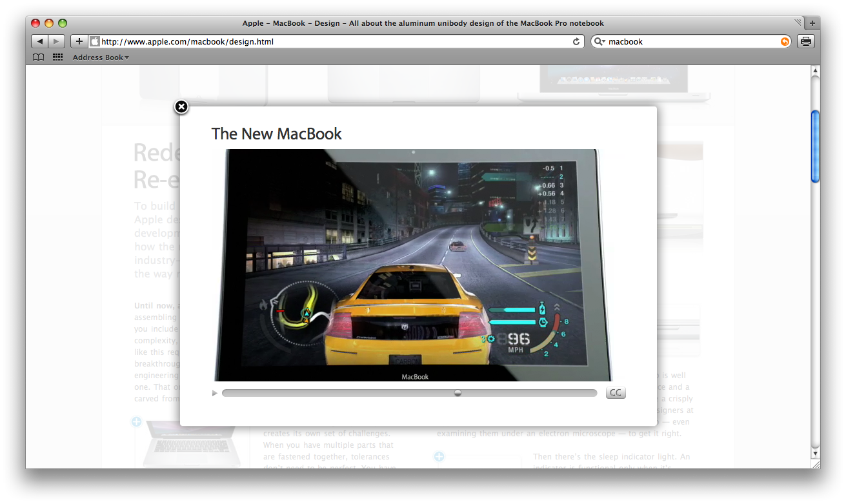Screen dimensions: 846x504
Task: Click the window resize grip corner
Action: [x=816, y=464]
